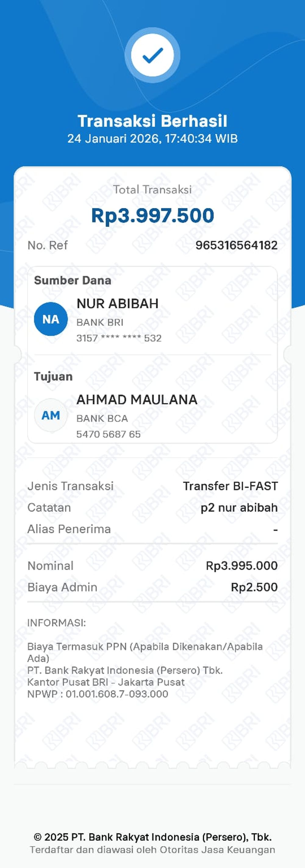Select the total amount Rp3.997.500
The width and height of the screenshot is (305, 868).
coord(152,215)
